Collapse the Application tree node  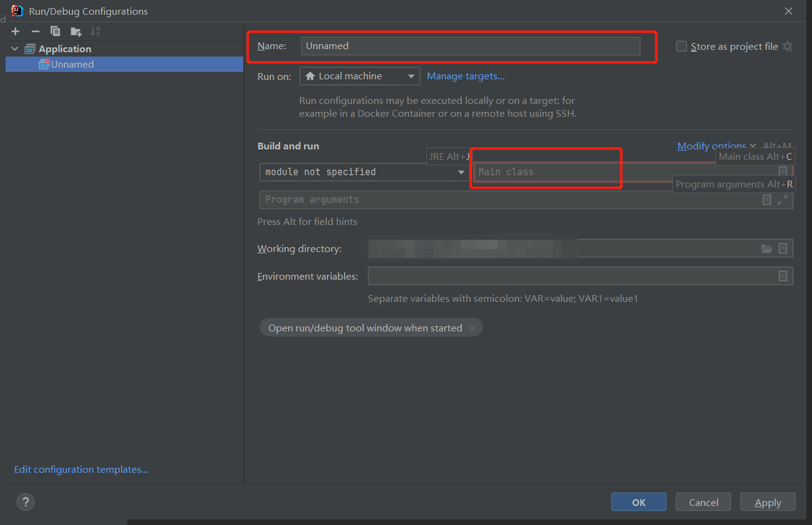[x=15, y=49]
